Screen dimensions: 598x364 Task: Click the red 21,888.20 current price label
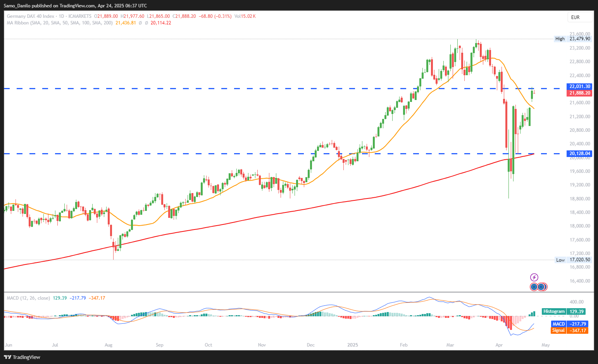coord(580,93)
